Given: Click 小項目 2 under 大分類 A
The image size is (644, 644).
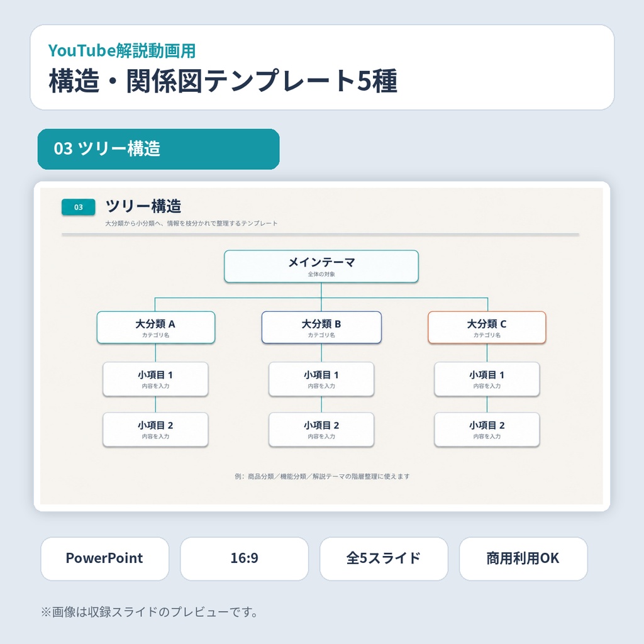Looking at the screenshot, I should pyautogui.click(x=155, y=430).
